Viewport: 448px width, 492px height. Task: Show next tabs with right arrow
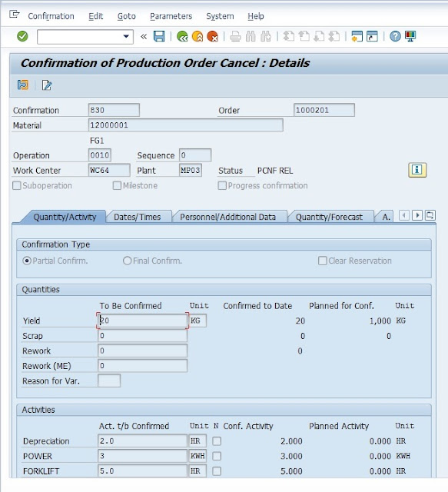pos(417,215)
